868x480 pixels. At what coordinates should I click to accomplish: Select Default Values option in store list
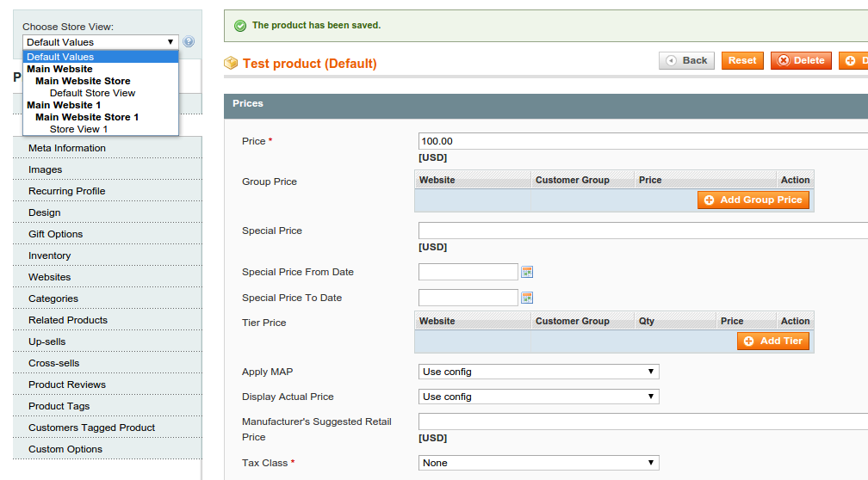point(101,57)
